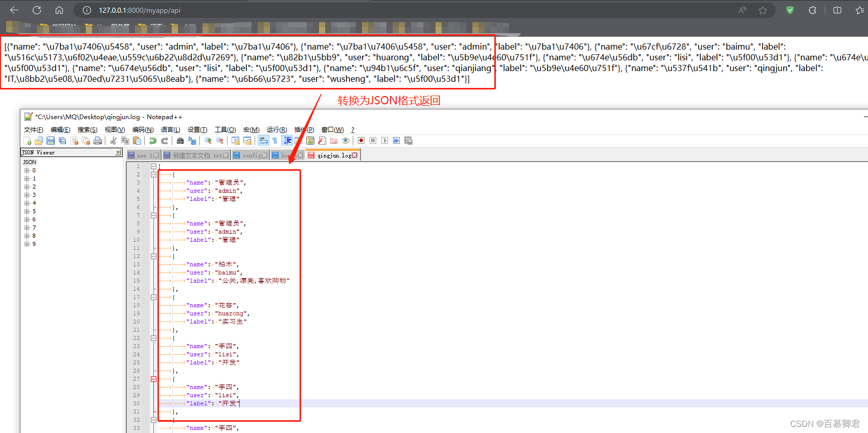This screenshot has width=868, height=433.
Task: Close the qingjun.log tab
Action: click(x=355, y=155)
